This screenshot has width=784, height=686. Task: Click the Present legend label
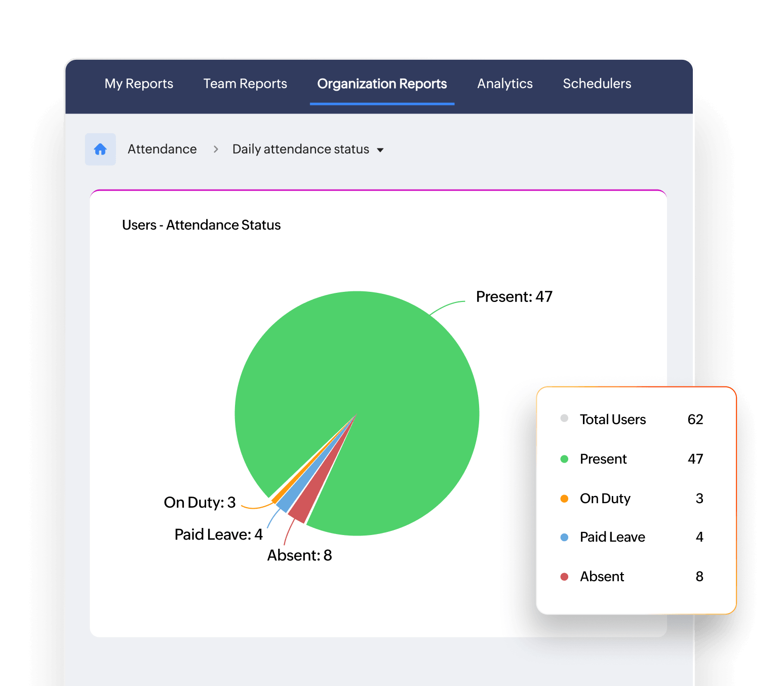tap(603, 459)
